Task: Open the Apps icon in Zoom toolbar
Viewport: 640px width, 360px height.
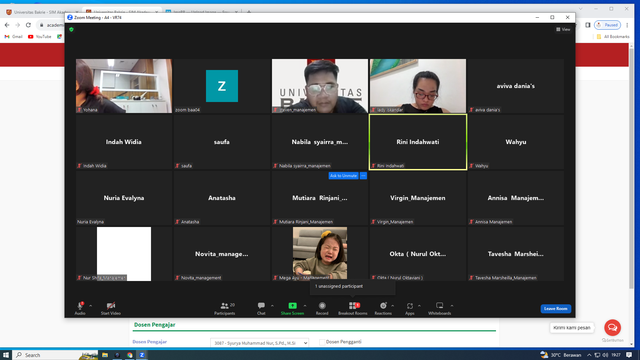Action: pos(409,306)
